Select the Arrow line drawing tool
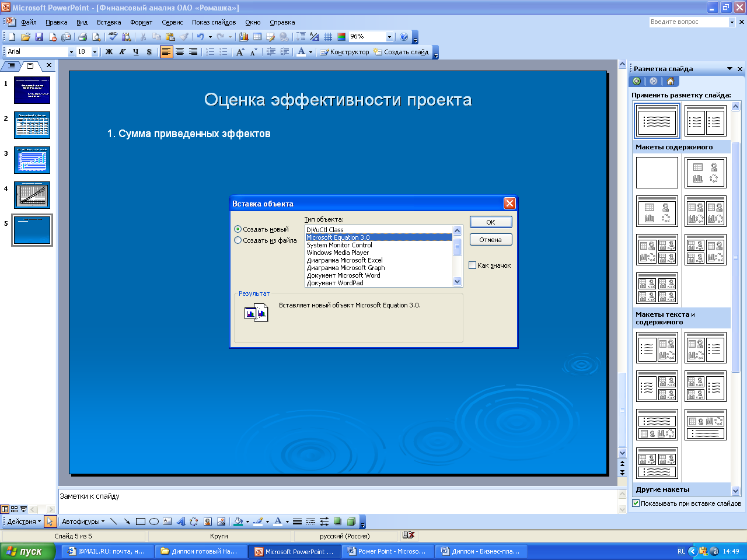 (127, 521)
